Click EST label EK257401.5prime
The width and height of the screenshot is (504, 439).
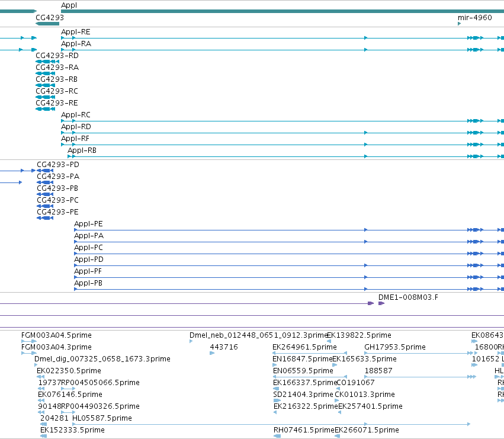coord(370,407)
